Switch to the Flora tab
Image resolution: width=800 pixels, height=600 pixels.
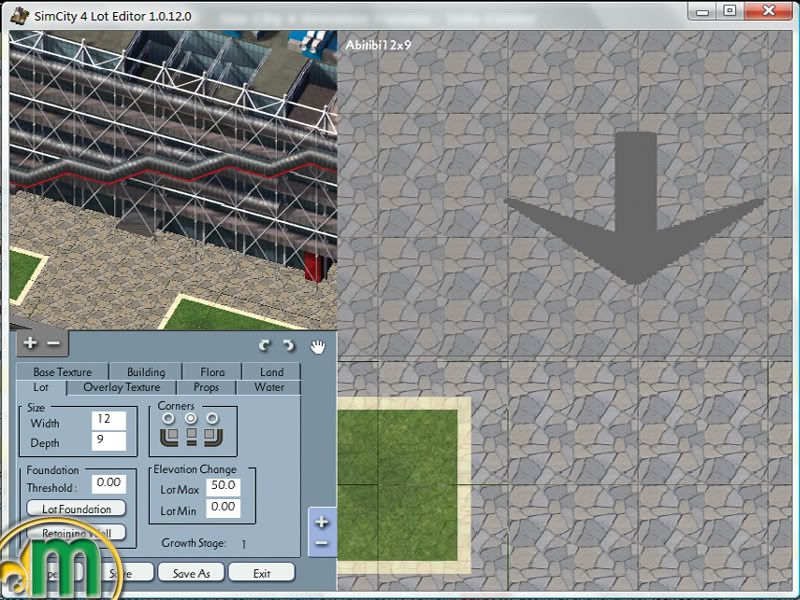coord(212,372)
